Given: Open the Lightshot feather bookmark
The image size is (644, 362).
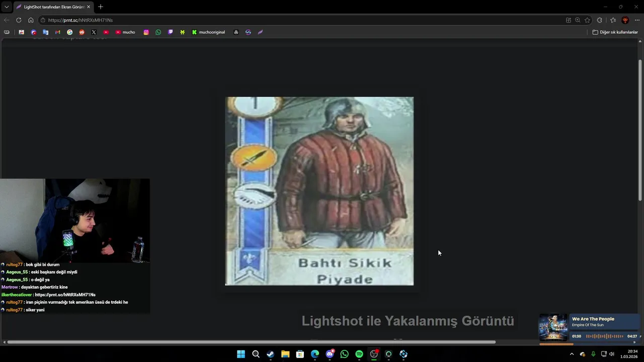Looking at the screenshot, I should click(x=260, y=32).
